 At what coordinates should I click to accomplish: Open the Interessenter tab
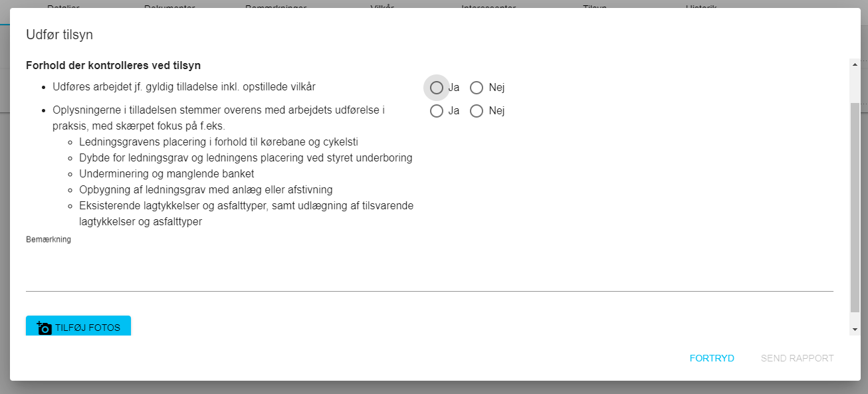point(488,5)
